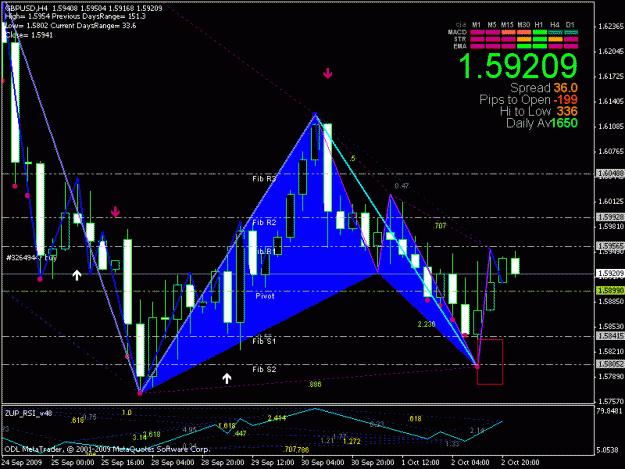This screenshot has width=625, height=469.
Task: Click the ODL MetaTrader copyright text
Action: click(107, 449)
